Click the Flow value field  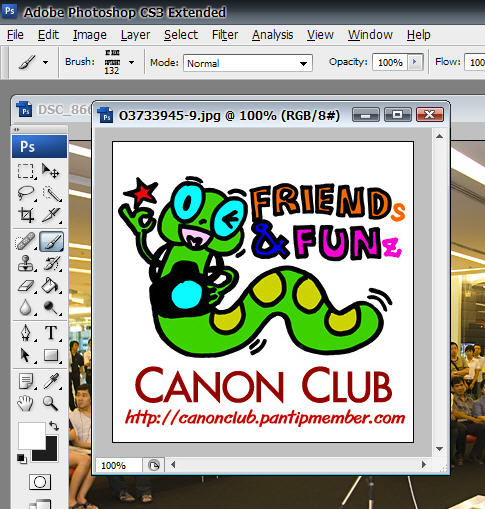[x=475, y=62]
